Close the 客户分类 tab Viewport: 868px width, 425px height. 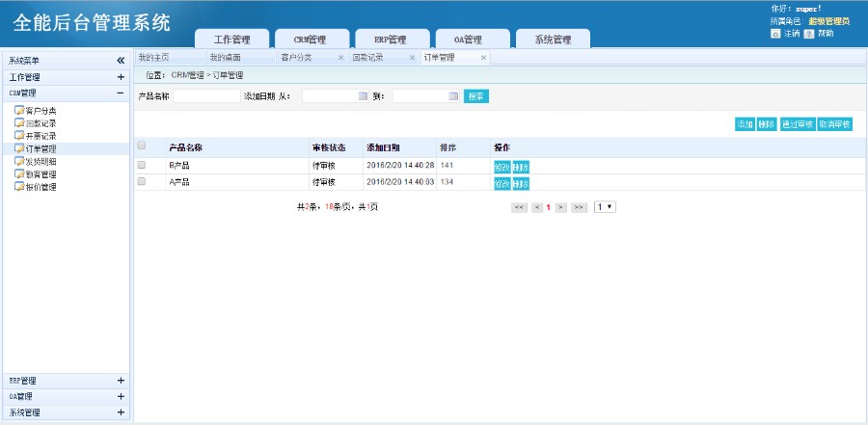340,58
